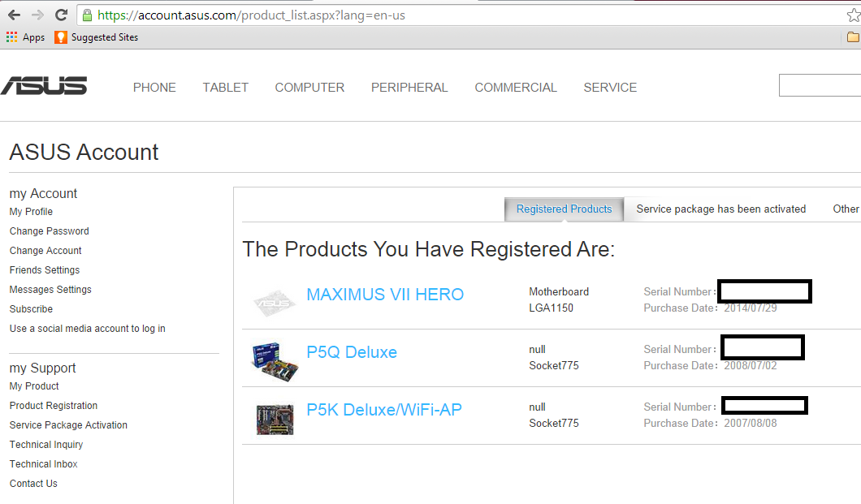861x504 pixels.
Task: Click the ASUS logo
Action: click(x=44, y=85)
